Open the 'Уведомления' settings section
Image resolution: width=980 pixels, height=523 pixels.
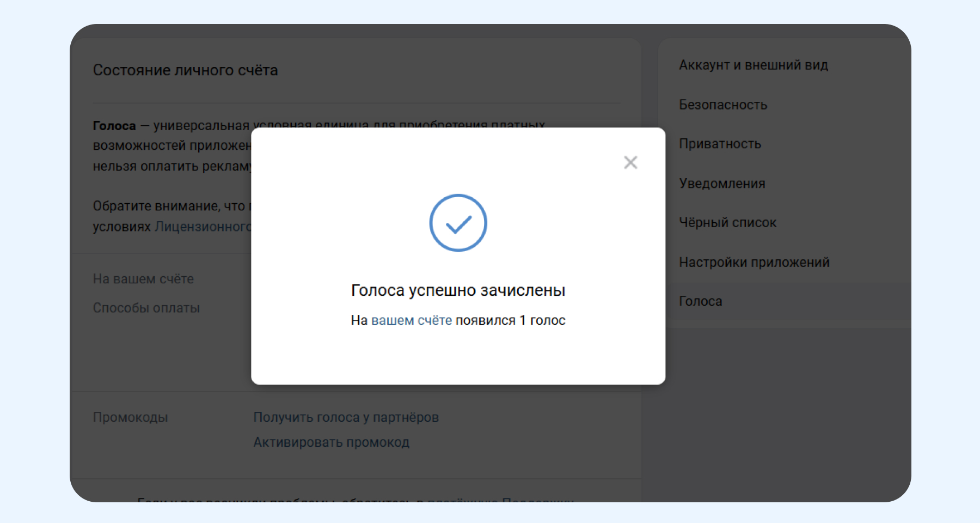pos(722,184)
